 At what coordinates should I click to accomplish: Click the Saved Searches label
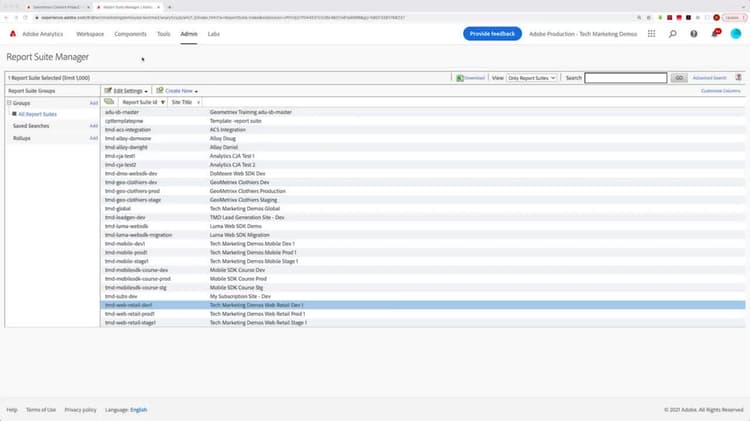(31, 126)
